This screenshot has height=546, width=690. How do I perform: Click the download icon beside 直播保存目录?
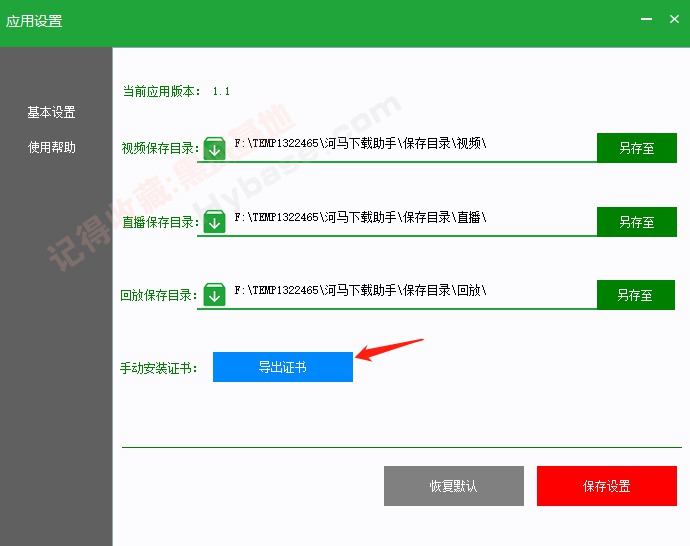pos(214,221)
